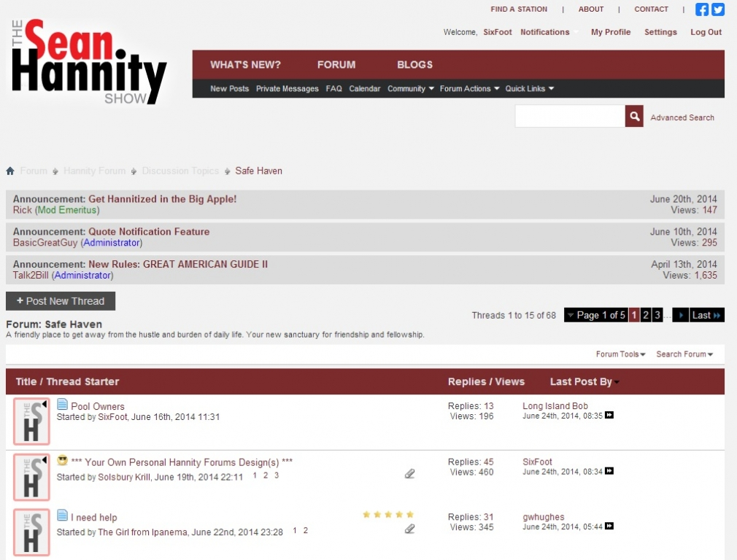Open attachment paperclip on I need help thread
This screenshot has width=737, height=560.
(x=410, y=529)
